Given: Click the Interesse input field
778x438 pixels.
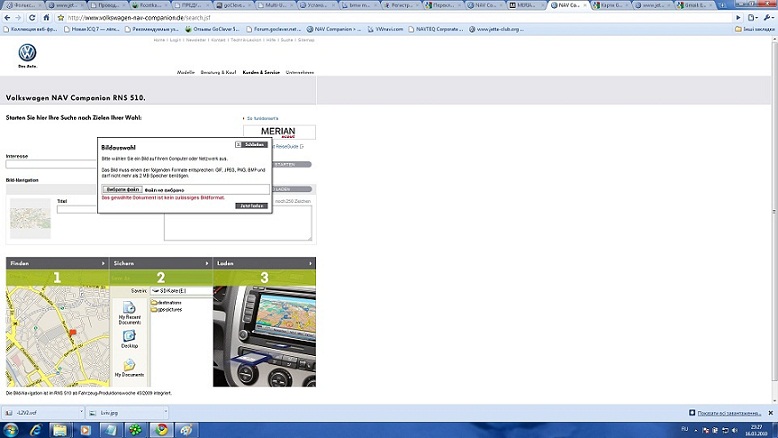Looking at the screenshot, I should tap(51, 164).
